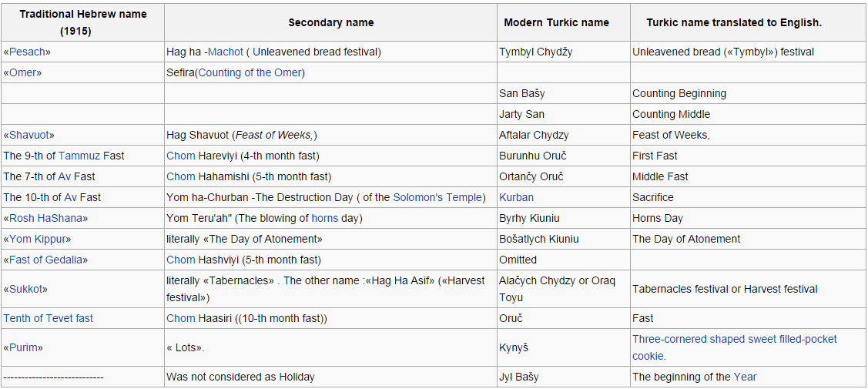Follow the Fast of Gedalia link
The image size is (868, 389).
pyautogui.click(x=46, y=260)
